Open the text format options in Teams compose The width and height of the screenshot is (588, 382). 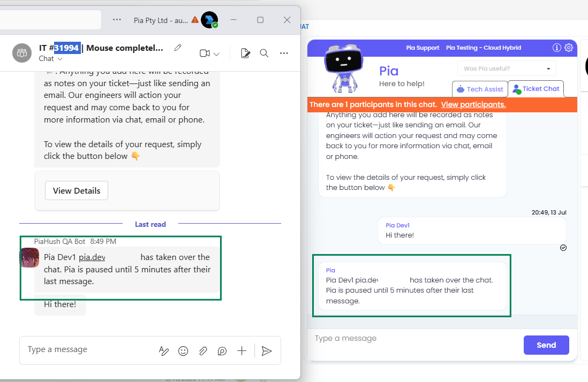click(164, 351)
